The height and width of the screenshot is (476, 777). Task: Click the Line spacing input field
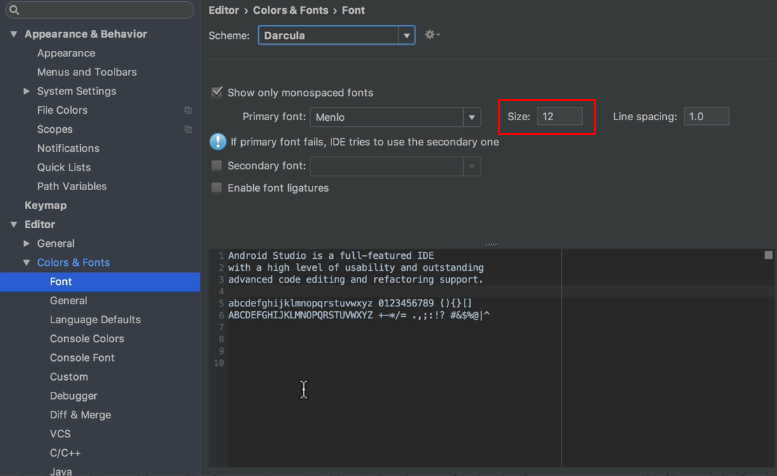click(x=706, y=116)
